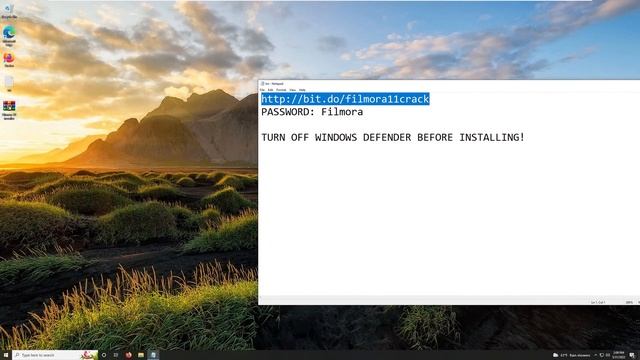Click the 'PASSWORD: Filmora' line
This screenshot has width=640, height=360.
click(x=312, y=112)
